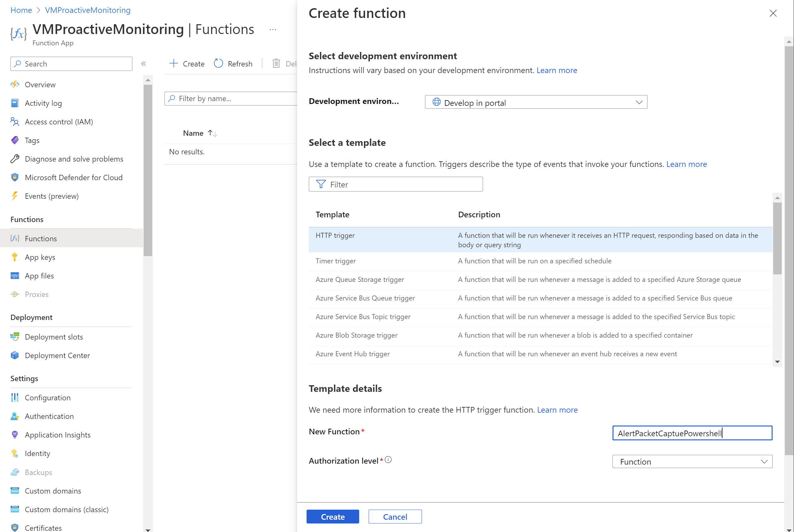794x532 pixels.
Task: Click the Functions icon in sidebar
Action: pyautogui.click(x=15, y=238)
